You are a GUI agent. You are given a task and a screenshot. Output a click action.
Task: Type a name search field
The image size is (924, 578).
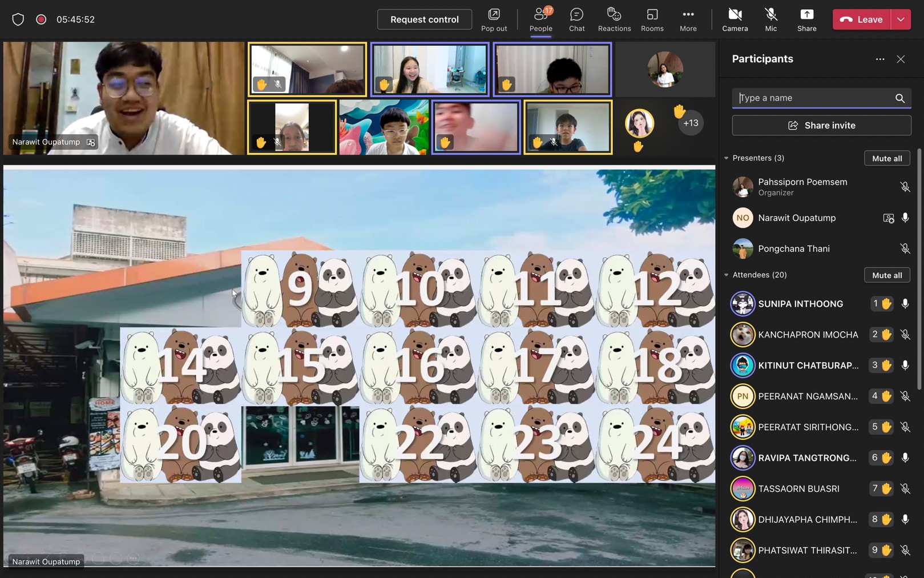pos(813,98)
